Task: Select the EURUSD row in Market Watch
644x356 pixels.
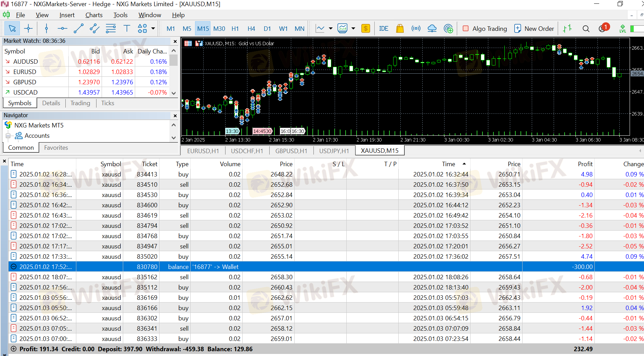Action: (x=86, y=72)
